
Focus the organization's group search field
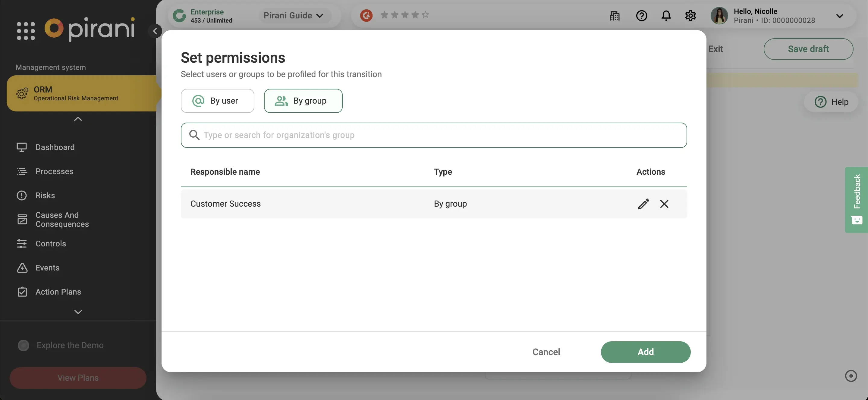click(433, 135)
